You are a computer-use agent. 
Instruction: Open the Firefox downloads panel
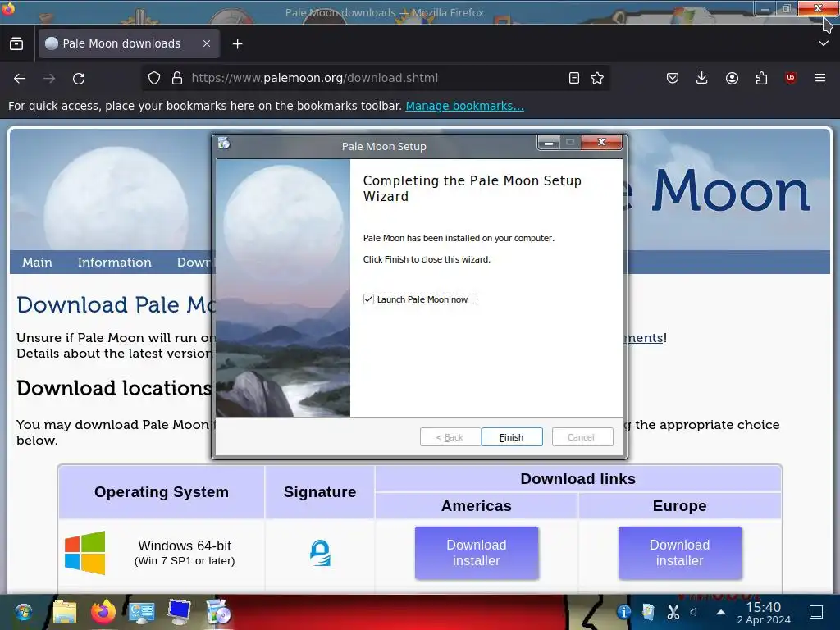702,78
